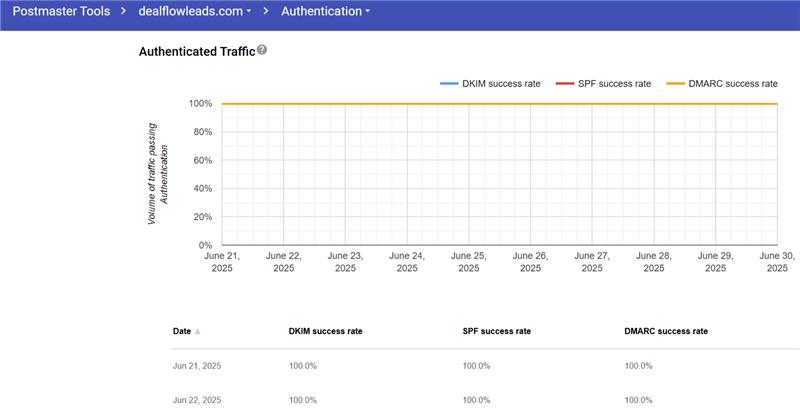Toggle the SPF success rate legend label

tap(616, 83)
